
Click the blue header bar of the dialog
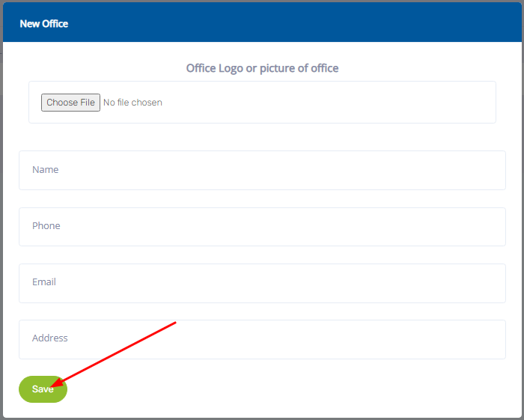pos(299,24)
